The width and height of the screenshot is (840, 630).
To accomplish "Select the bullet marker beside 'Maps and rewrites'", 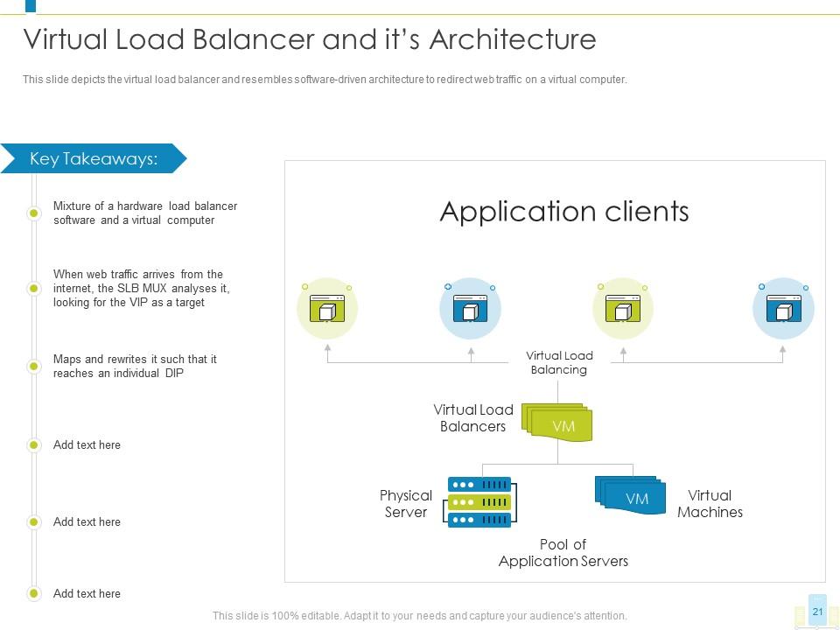I will click(x=34, y=366).
